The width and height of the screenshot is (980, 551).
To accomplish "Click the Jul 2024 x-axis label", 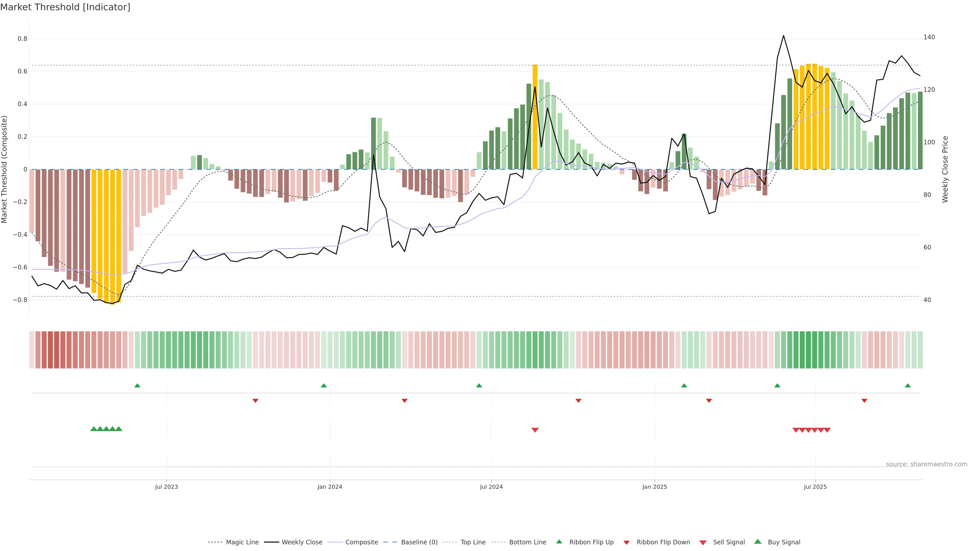I will 491,487.
